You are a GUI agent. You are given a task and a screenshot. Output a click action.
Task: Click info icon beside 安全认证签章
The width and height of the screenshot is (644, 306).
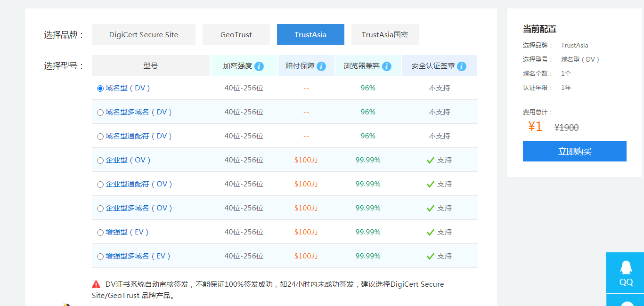point(462,66)
